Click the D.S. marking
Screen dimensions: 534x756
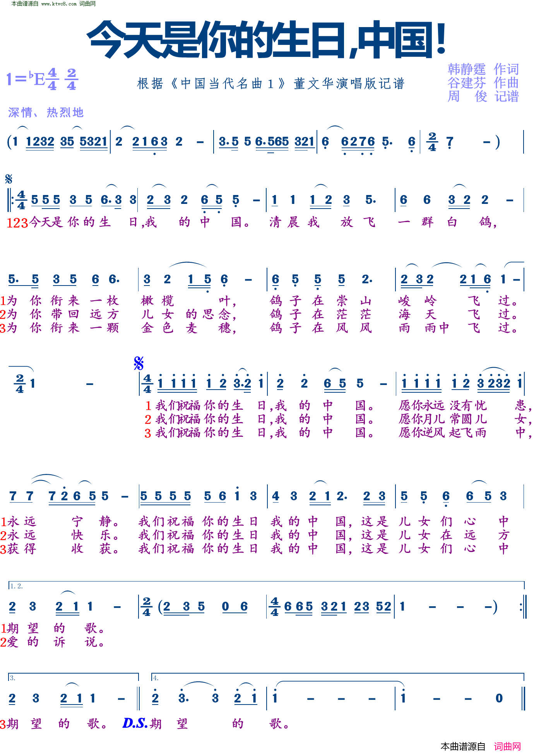[135, 723]
